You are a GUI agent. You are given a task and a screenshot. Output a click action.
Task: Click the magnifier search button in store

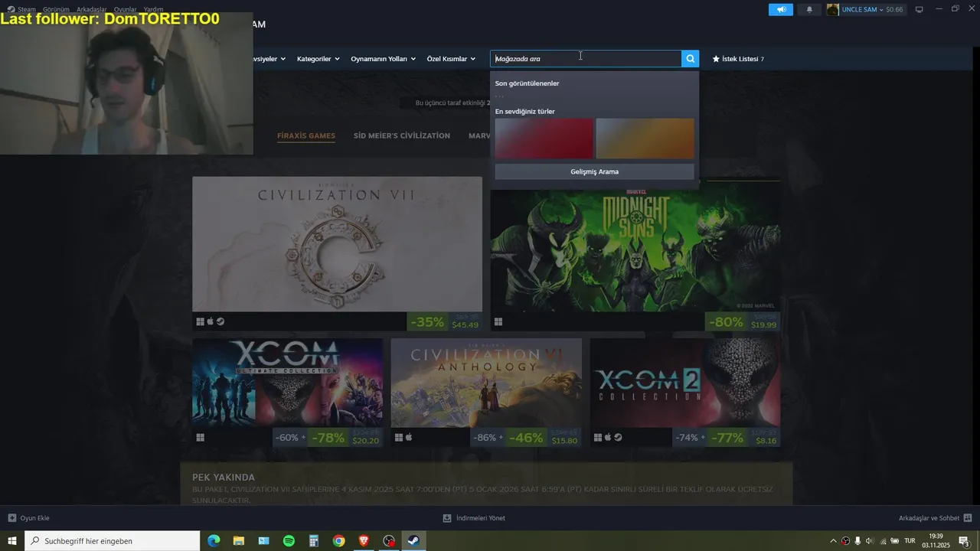[690, 59]
